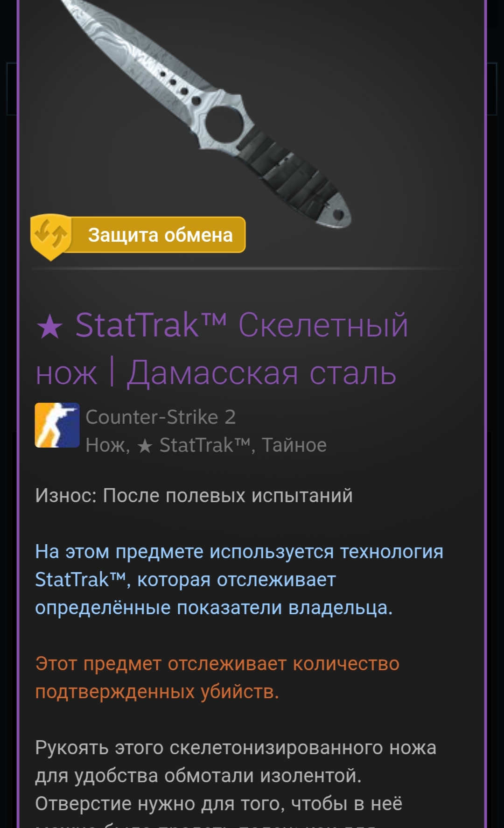Click the knife's finger ring hole
504x828 pixels.
coord(224,123)
